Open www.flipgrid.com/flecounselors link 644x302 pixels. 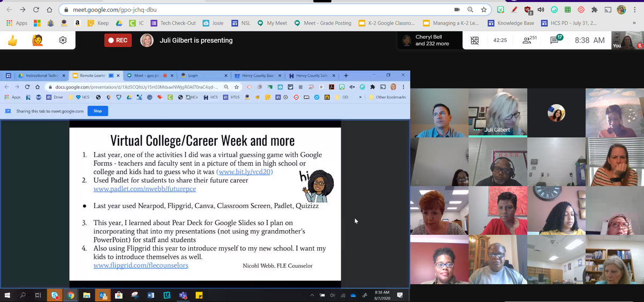pos(141,265)
